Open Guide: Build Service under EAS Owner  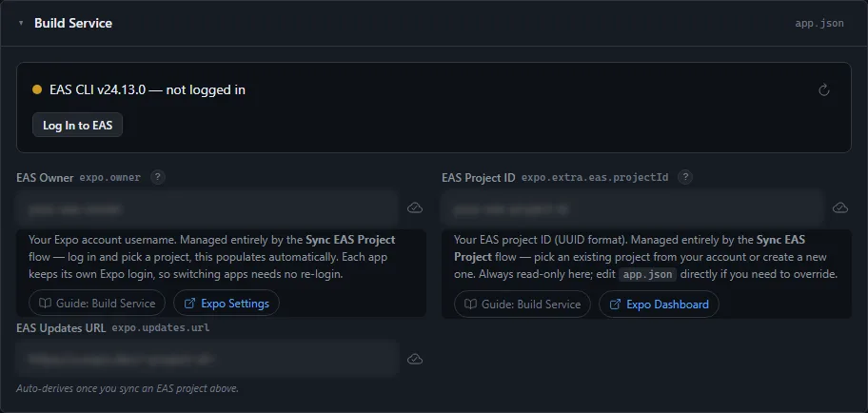[x=97, y=304]
